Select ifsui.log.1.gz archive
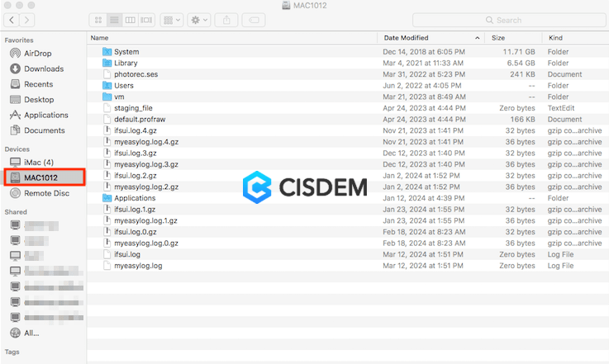This screenshot has height=364, width=609. pyautogui.click(x=135, y=209)
